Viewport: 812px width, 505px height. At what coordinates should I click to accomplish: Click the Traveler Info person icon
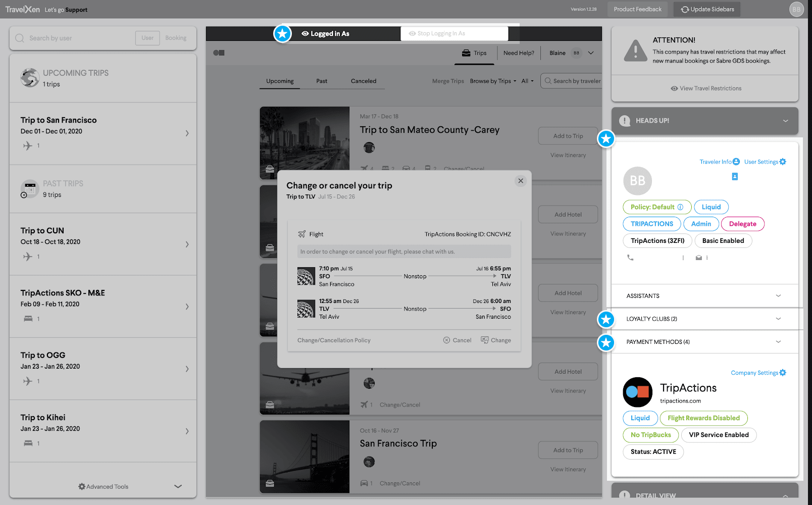click(x=736, y=162)
